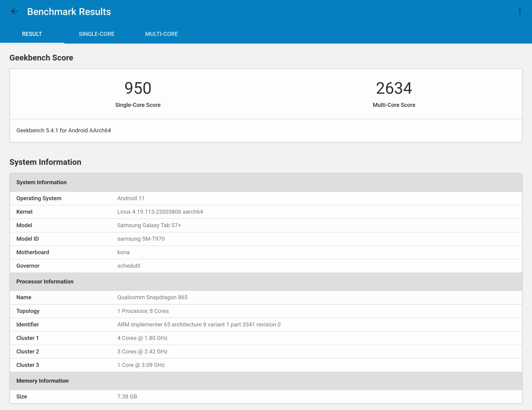Open the three-dot overflow menu
This screenshot has width=532, height=410.
point(520,11)
